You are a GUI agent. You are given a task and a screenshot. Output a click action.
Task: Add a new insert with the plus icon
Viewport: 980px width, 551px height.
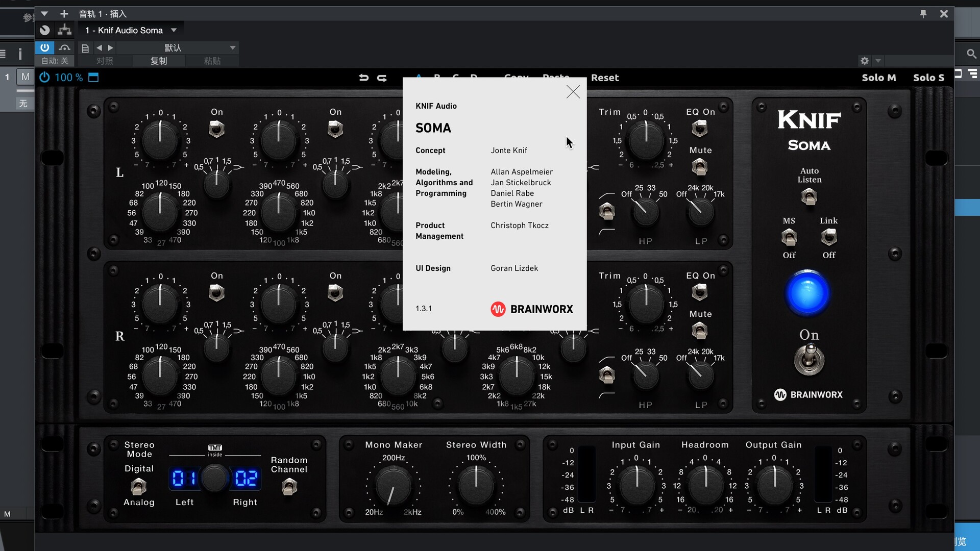pyautogui.click(x=64, y=14)
